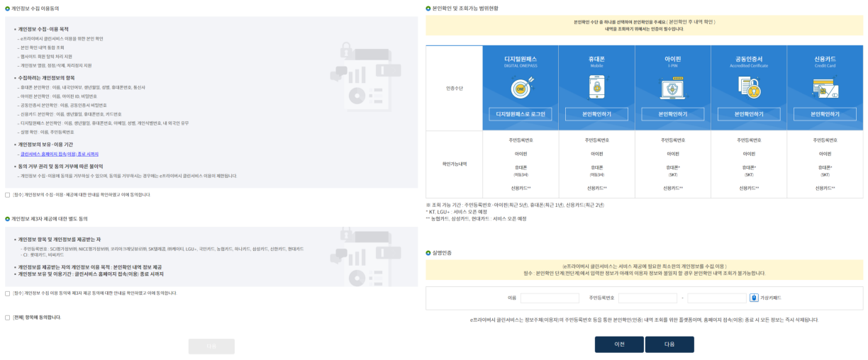Click the 이름 input field
868x360 pixels.
pos(550,298)
